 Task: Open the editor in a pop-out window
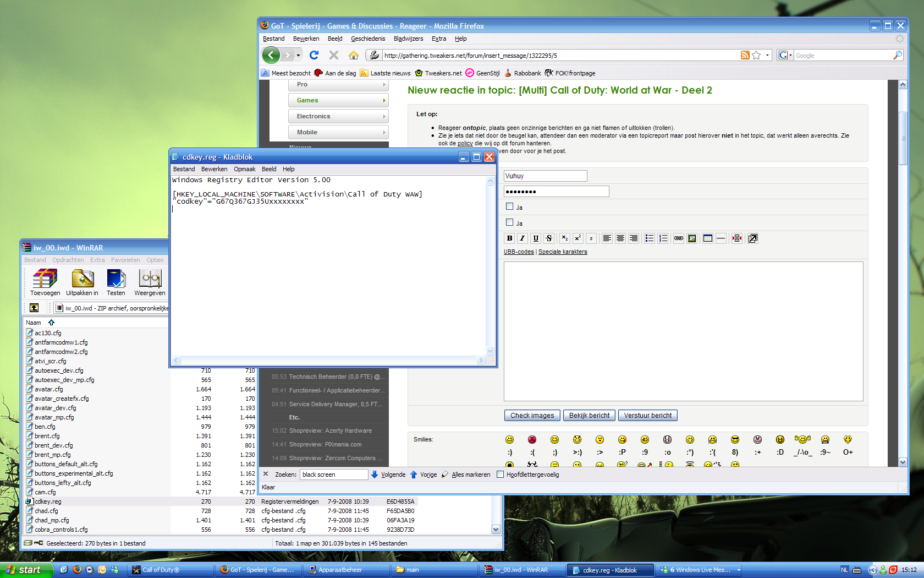753,238
